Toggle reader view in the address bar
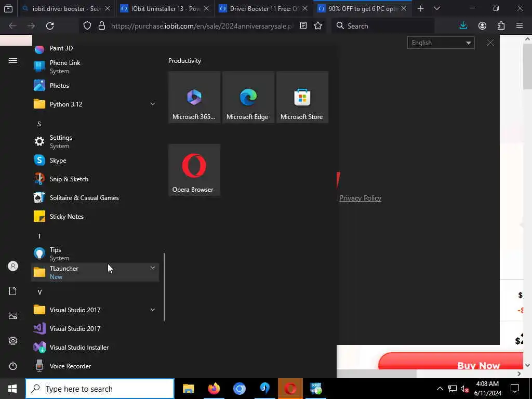Screen dimensions: 532x399 (x=303, y=26)
